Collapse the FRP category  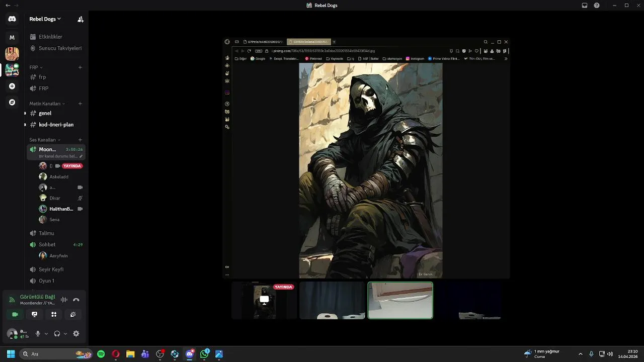[x=36, y=67]
